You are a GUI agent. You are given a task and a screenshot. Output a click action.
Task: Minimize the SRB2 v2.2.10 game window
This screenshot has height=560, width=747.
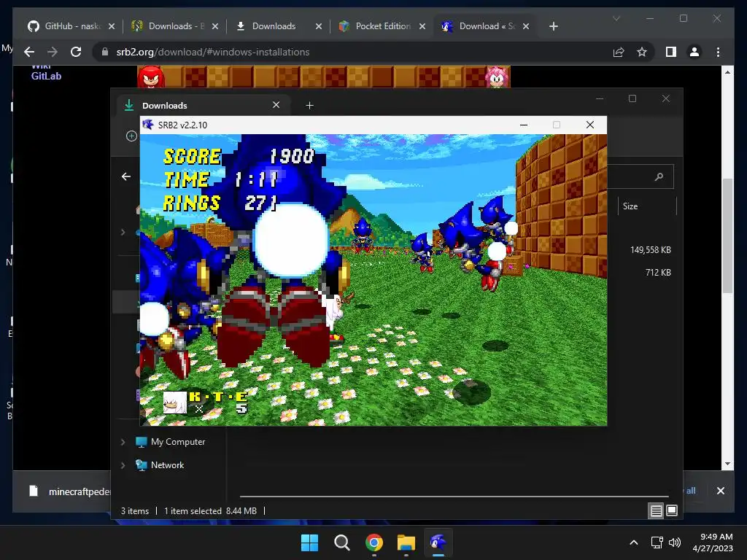click(524, 125)
